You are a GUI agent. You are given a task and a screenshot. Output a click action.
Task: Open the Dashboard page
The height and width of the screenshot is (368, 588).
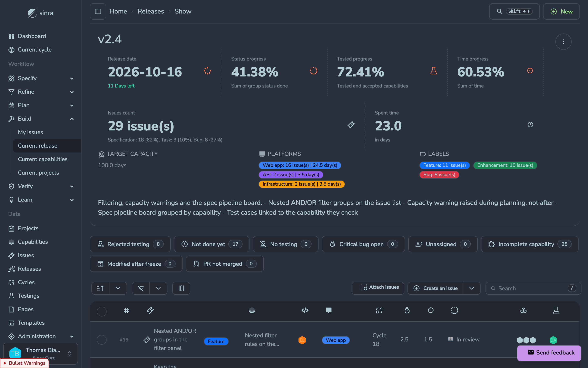click(32, 36)
